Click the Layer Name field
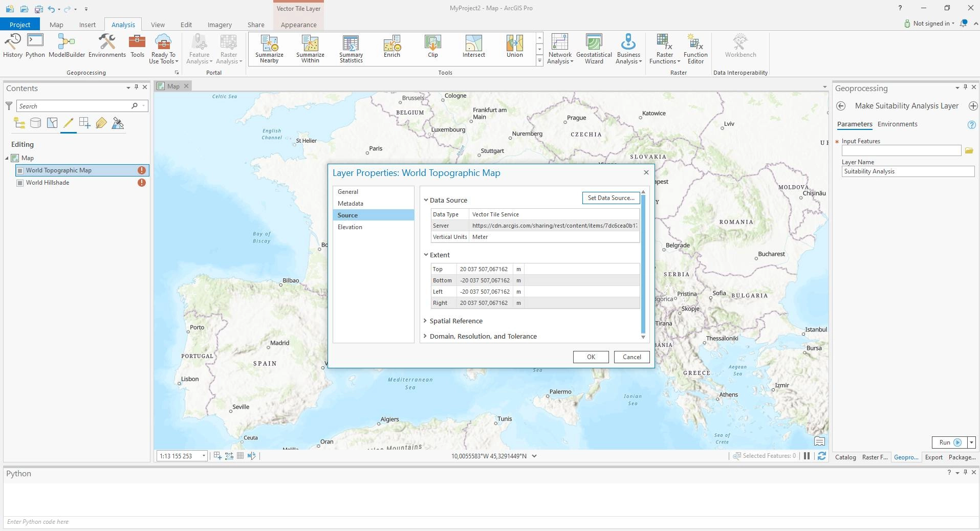 pos(908,171)
